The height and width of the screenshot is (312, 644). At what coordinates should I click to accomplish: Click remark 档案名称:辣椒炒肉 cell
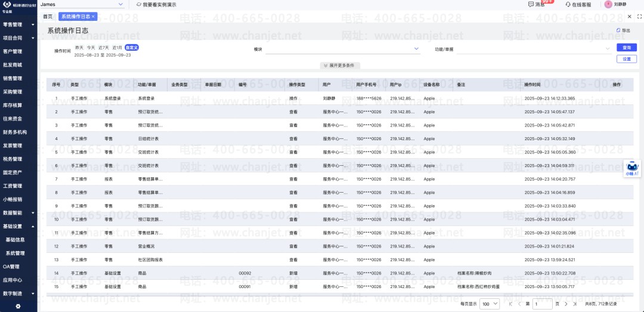[x=475, y=273]
